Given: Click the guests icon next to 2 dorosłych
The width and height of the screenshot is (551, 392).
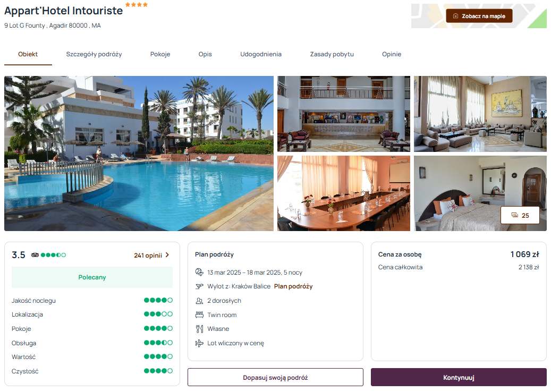Looking at the screenshot, I should [x=199, y=301].
